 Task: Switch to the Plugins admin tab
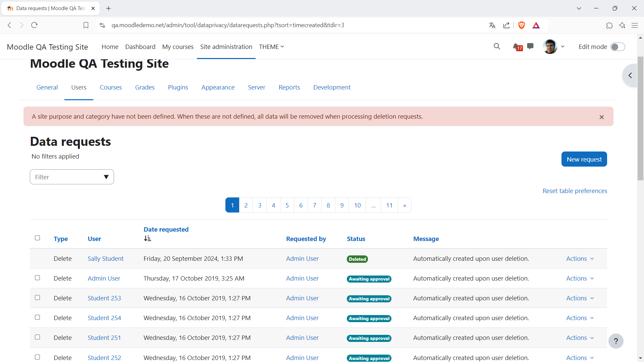coord(178,87)
